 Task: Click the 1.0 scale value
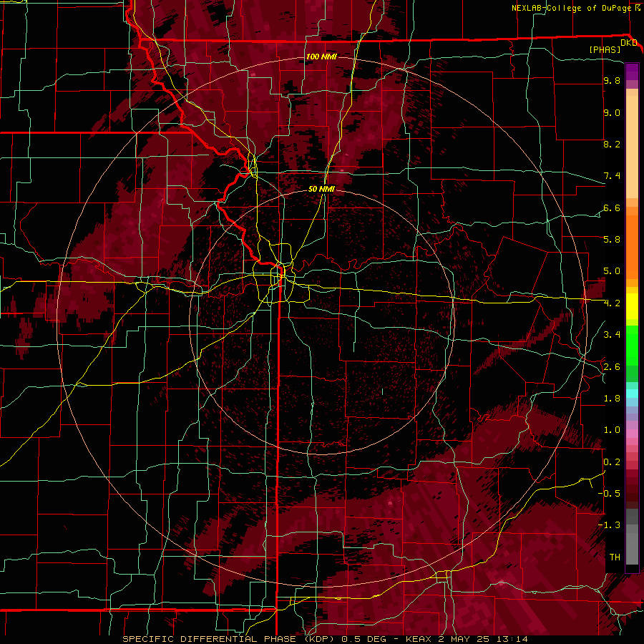click(612, 430)
